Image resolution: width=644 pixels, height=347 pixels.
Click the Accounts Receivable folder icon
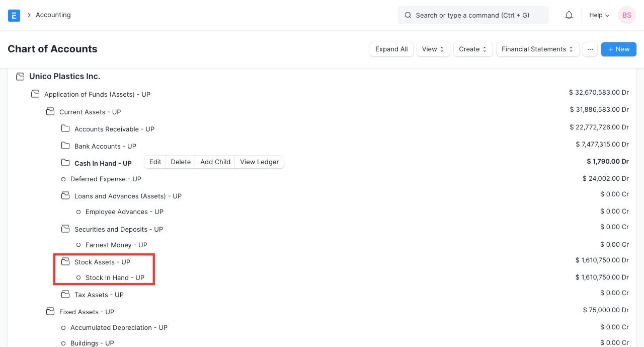coord(65,129)
